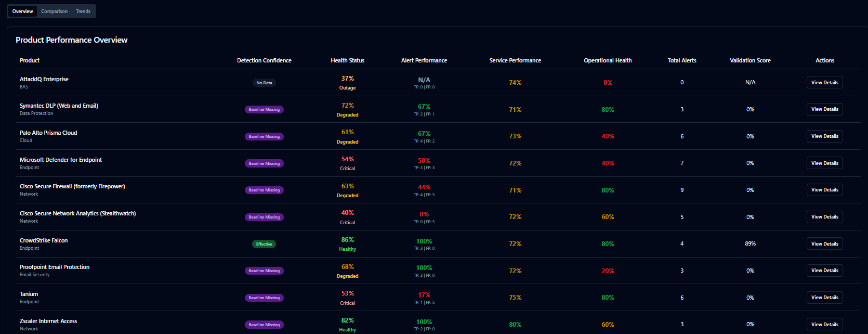
Task: Click total alerts value 7 for Microsoft Defender
Action: 682,163
